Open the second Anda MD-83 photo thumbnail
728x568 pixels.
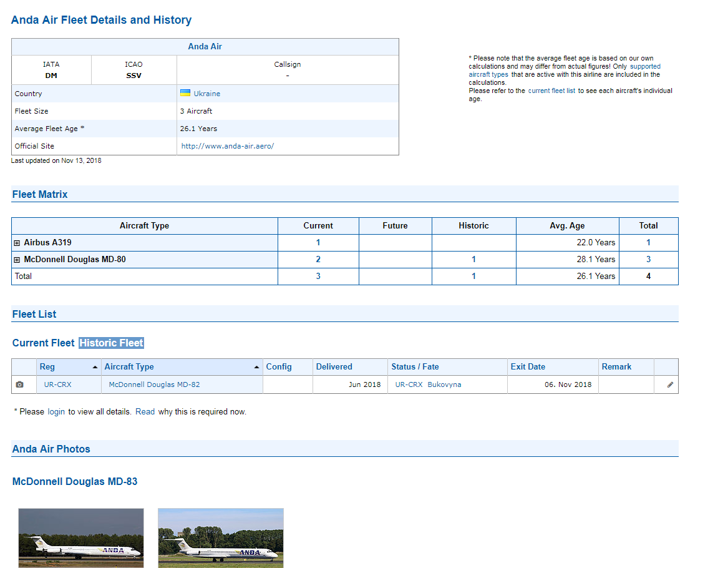point(221,537)
